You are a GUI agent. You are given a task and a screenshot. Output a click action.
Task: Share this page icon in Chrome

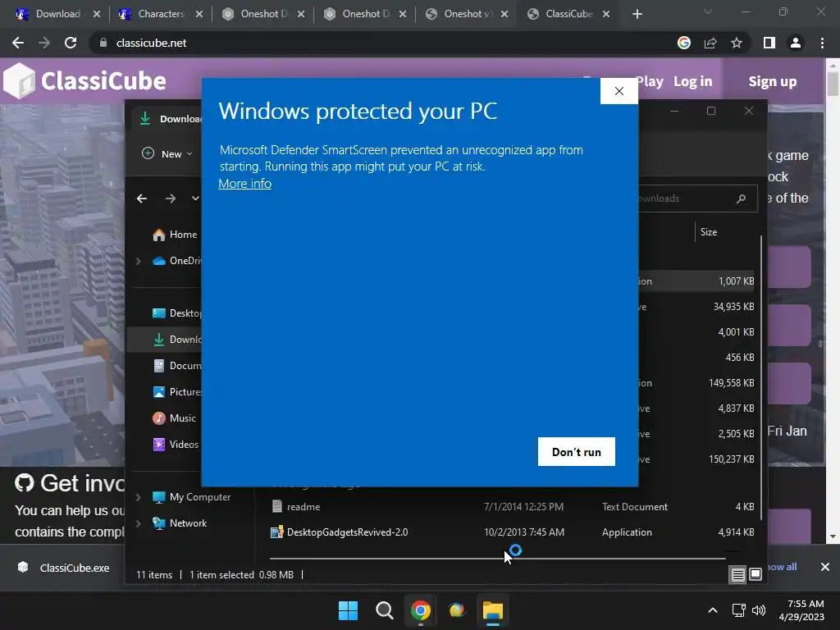[x=710, y=43]
